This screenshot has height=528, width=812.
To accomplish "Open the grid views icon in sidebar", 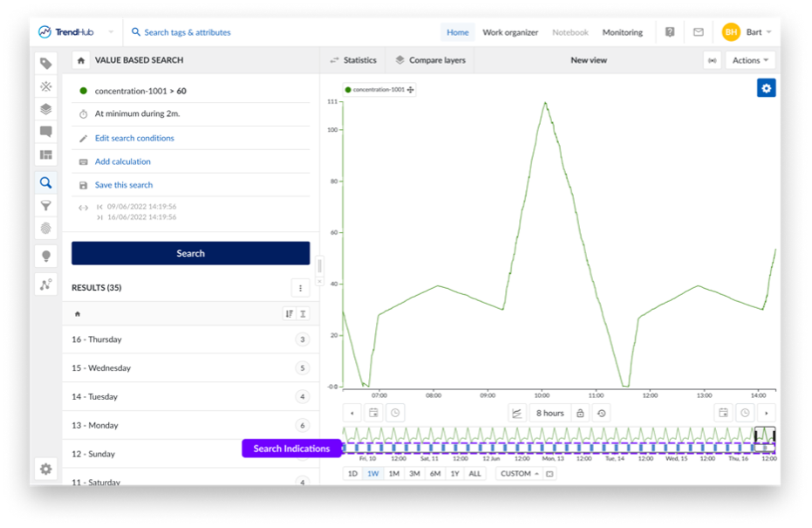I will [x=46, y=154].
